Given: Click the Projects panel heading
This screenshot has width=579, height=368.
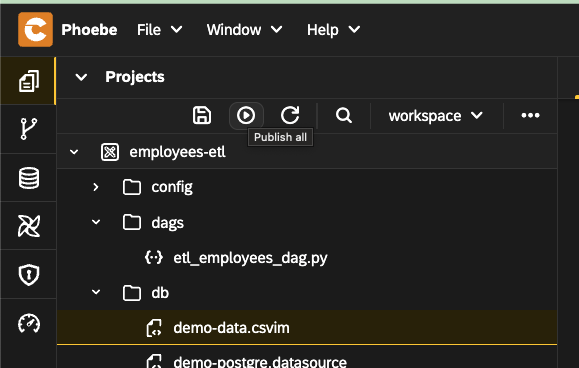Looking at the screenshot, I should tap(135, 77).
